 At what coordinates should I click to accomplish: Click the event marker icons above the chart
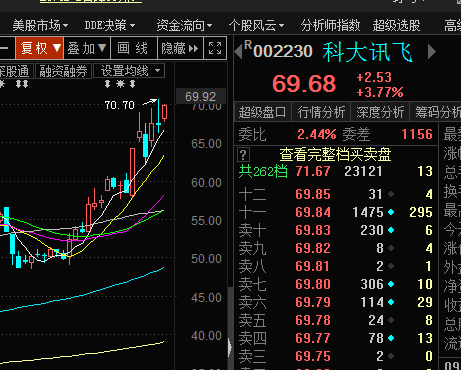pyautogui.click(x=120, y=84)
